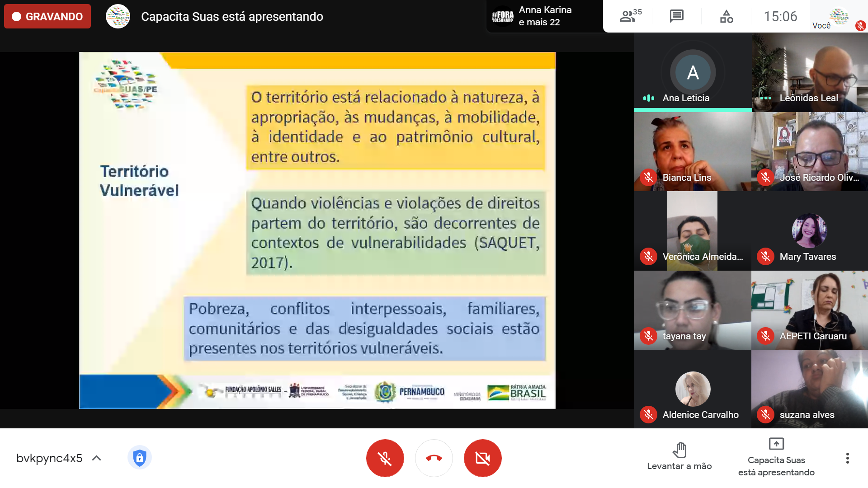Toggle the camera off button
The width and height of the screenshot is (868, 488).
point(482,458)
